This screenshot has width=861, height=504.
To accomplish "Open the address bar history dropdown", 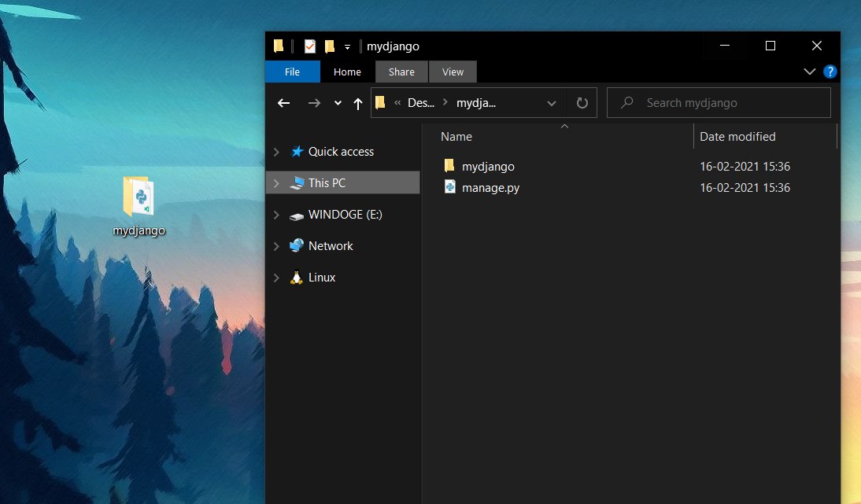I will (551, 102).
